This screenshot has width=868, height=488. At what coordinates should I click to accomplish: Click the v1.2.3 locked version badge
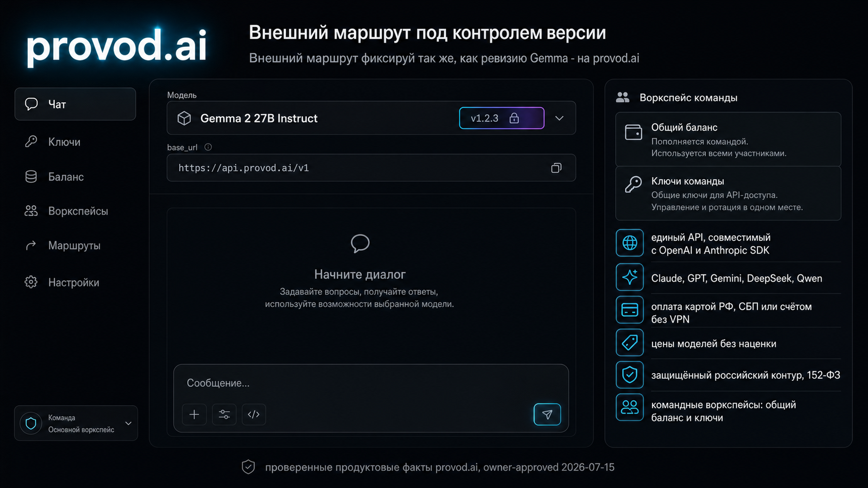(x=501, y=118)
